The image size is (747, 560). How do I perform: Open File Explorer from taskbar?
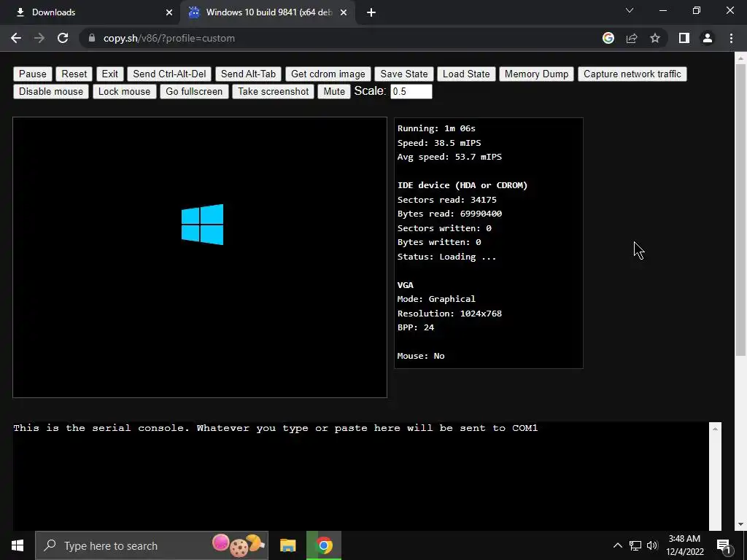[287, 545]
